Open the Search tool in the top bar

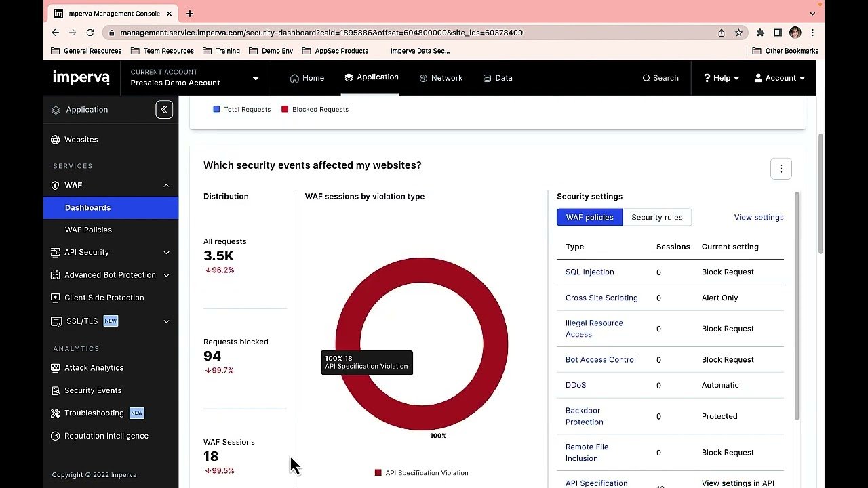[x=660, y=78]
